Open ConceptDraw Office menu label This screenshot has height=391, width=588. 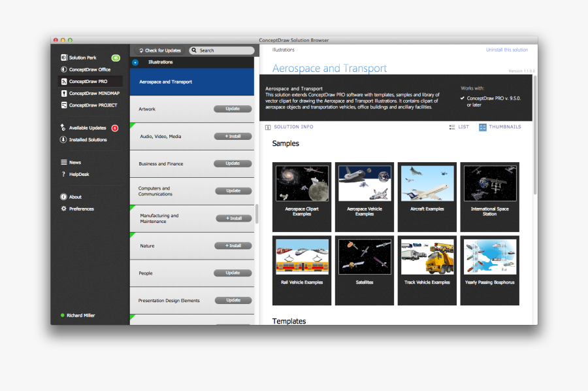tap(90, 70)
